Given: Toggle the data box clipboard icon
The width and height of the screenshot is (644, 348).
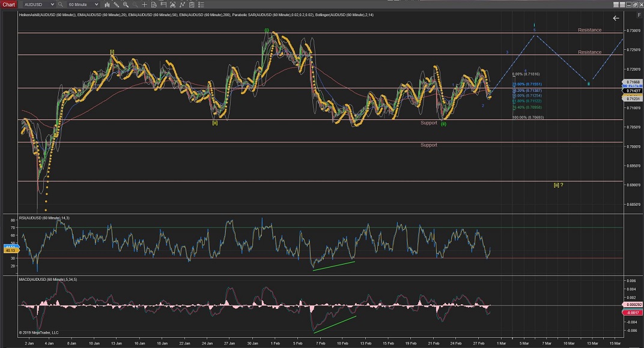Looking at the screenshot, I should (192, 4).
